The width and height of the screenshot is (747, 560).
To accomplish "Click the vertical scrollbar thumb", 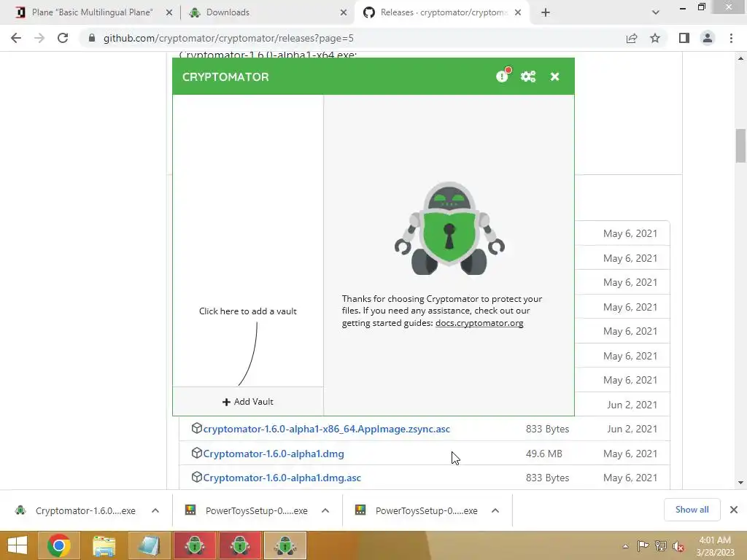I will [740, 146].
